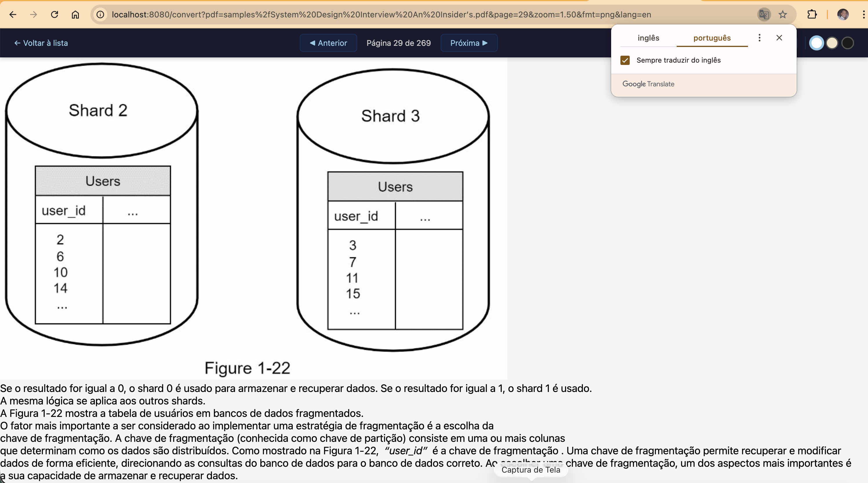This screenshot has width=868, height=483.
Task: Go to the browser home page
Action: point(75,14)
